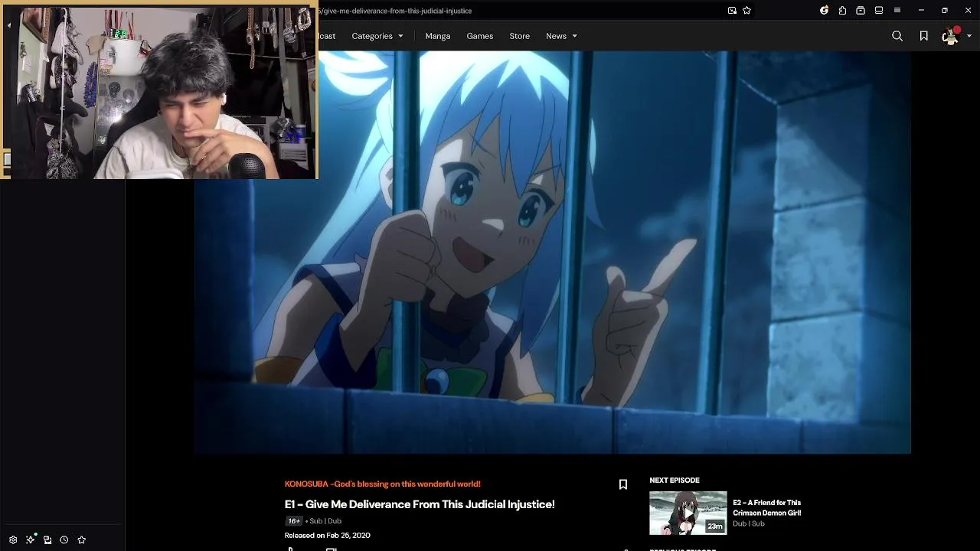Click the browser address bar URL
980x551 pixels.
[395, 11]
